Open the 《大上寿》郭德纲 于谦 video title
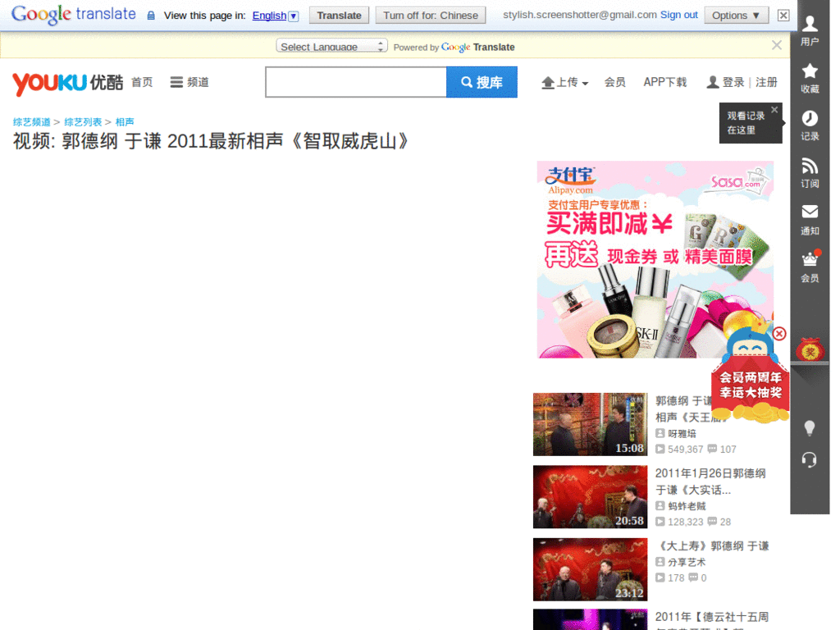Screen dimensions: 840x630 712,546
